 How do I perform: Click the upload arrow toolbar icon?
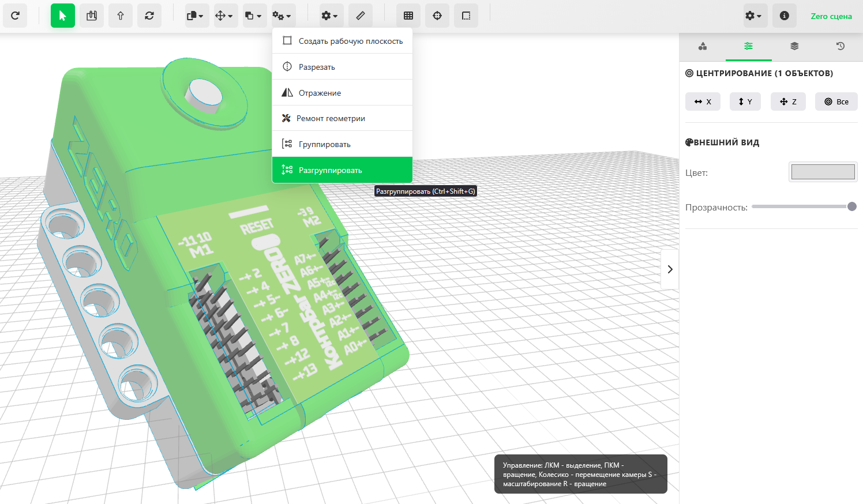(x=121, y=16)
